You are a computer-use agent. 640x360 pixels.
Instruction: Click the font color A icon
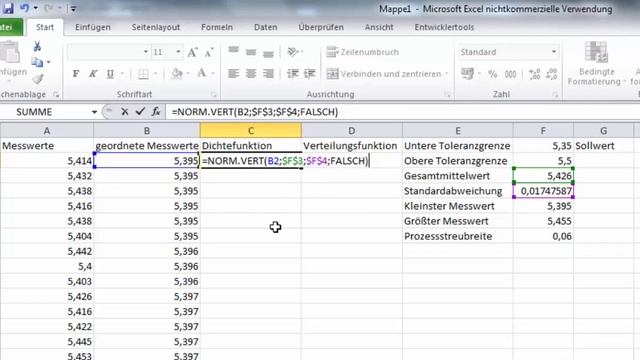(x=202, y=74)
